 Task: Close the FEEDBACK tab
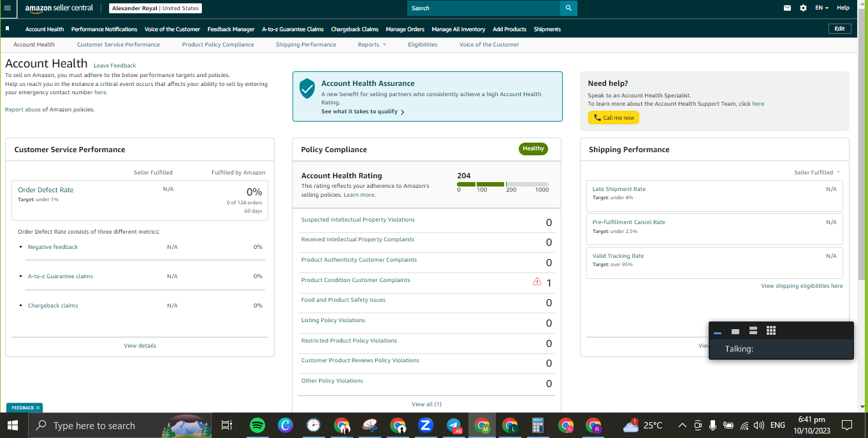pyautogui.click(x=38, y=407)
